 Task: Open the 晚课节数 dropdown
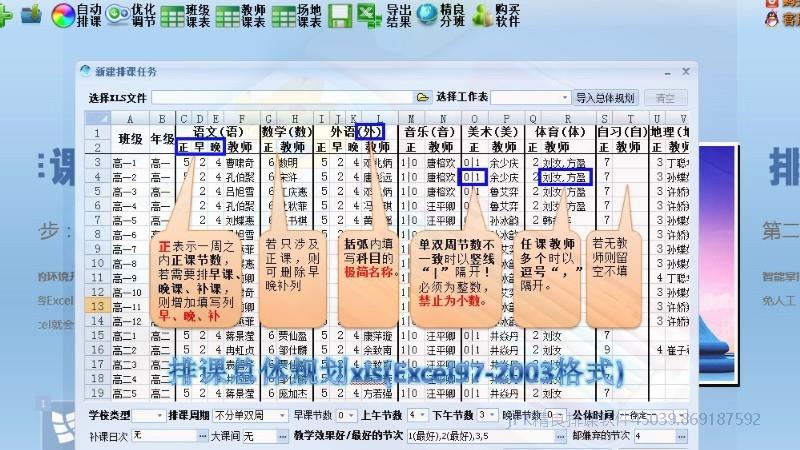click(x=560, y=415)
